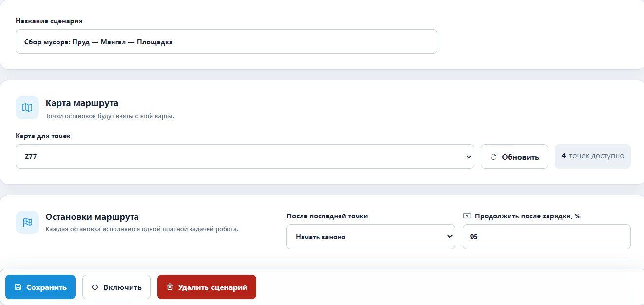Viewport: 644px width, 305px height.
Task: Click the map icon beside Карта маршрута
Action: tap(27, 108)
